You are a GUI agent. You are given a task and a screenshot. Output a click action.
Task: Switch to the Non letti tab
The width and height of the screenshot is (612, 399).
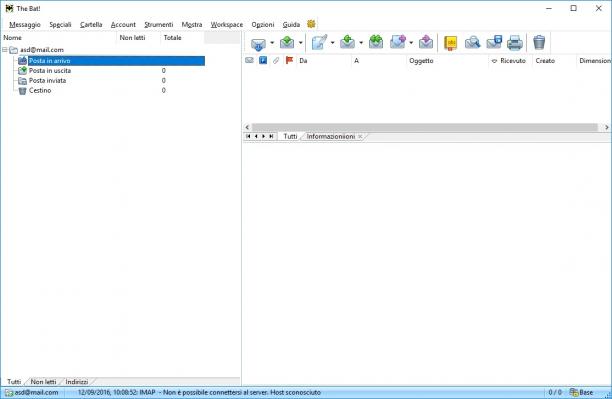point(43,381)
